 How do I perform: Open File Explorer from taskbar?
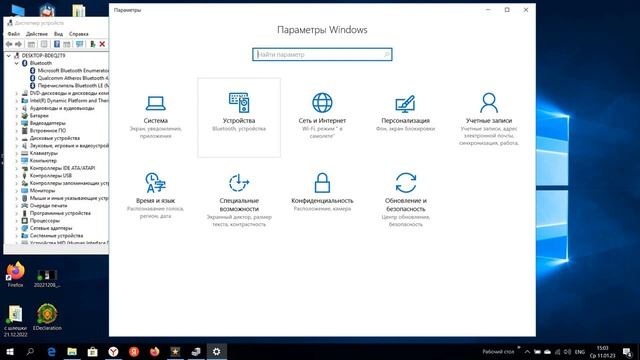(72, 351)
